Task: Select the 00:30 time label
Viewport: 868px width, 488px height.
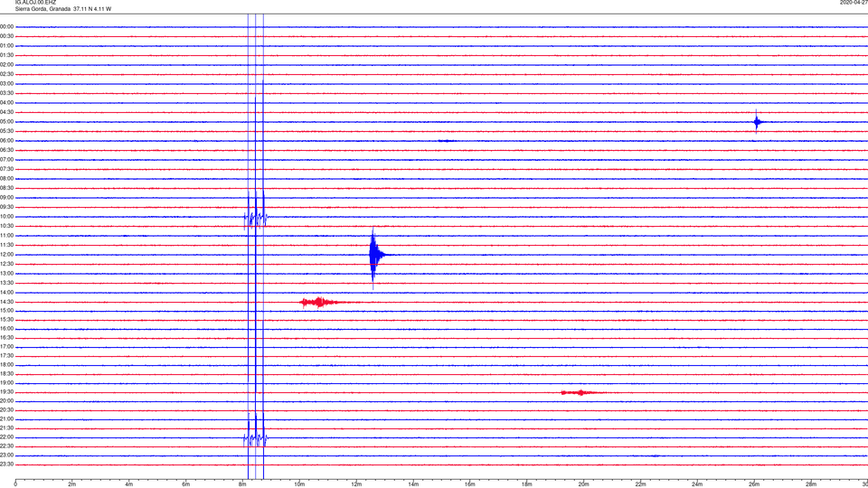Action: click(6, 36)
